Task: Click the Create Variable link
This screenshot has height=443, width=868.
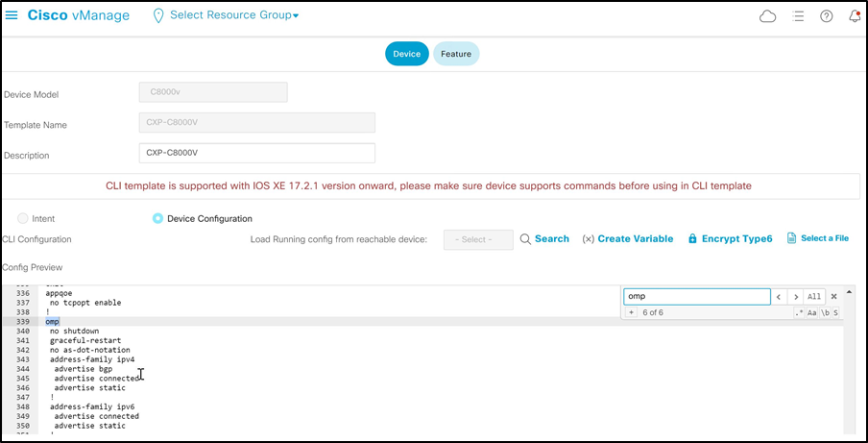Action: (636, 238)
